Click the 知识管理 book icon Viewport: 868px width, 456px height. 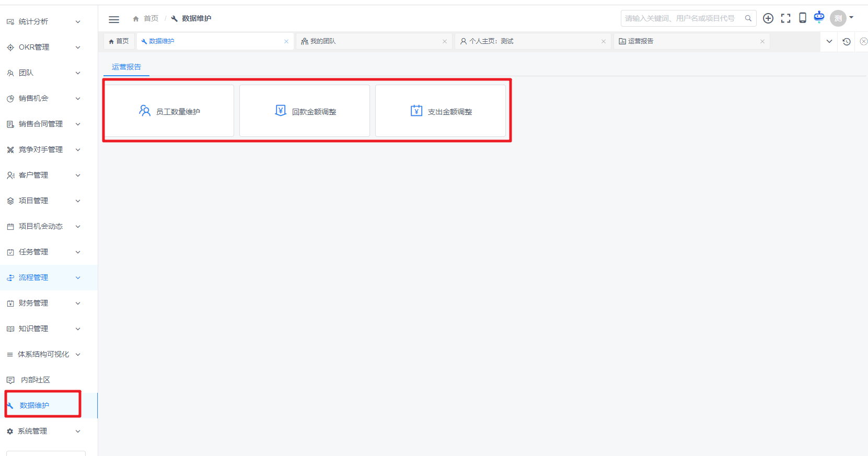click(10, 329)
